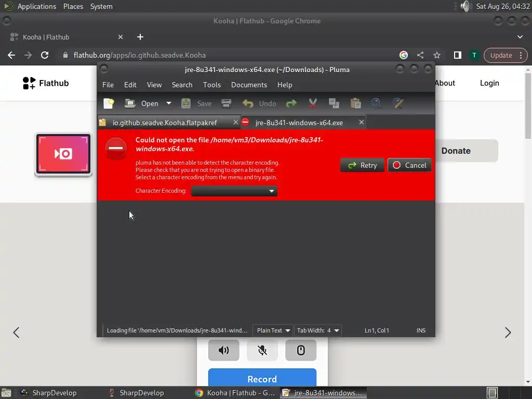Click the Retry button
532x399 pixels.
click(x=362, y=165)
